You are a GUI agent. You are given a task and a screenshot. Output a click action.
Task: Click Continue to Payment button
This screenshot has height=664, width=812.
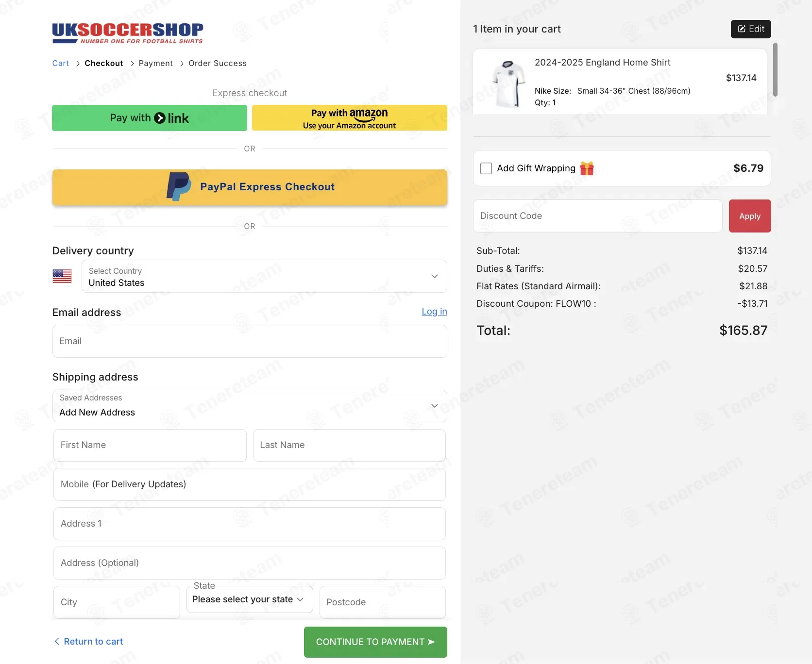click(375, 642)
